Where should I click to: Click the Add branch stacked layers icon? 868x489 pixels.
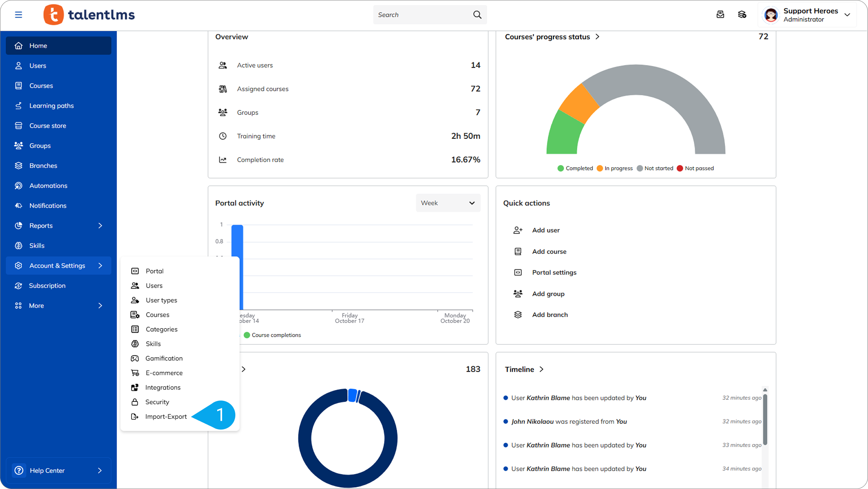tap(518, 315)
